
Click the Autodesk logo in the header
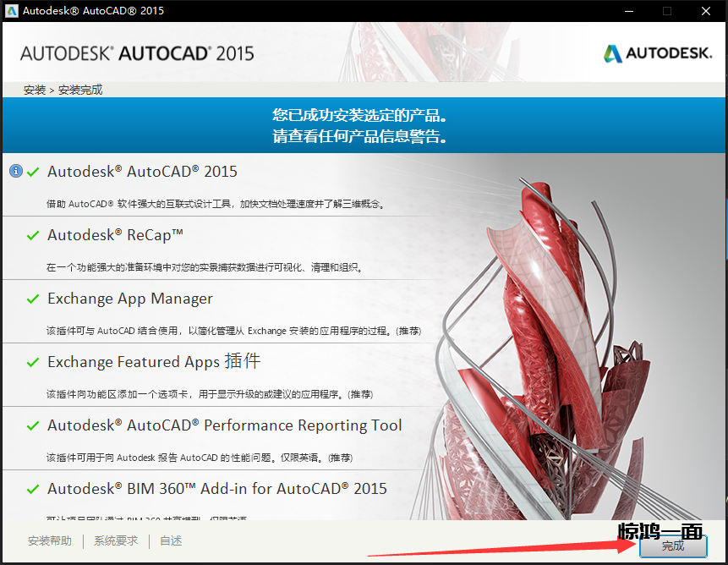(657, 53)
